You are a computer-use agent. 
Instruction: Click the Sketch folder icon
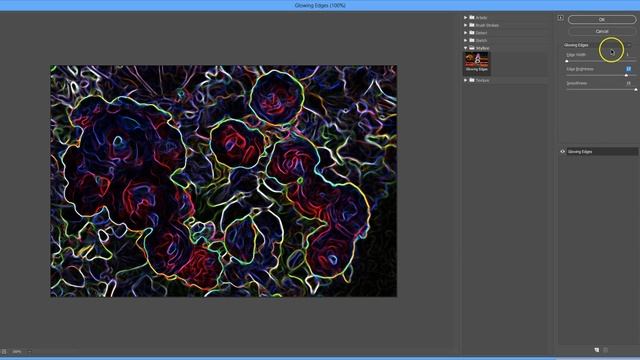[x=472, y=40]
